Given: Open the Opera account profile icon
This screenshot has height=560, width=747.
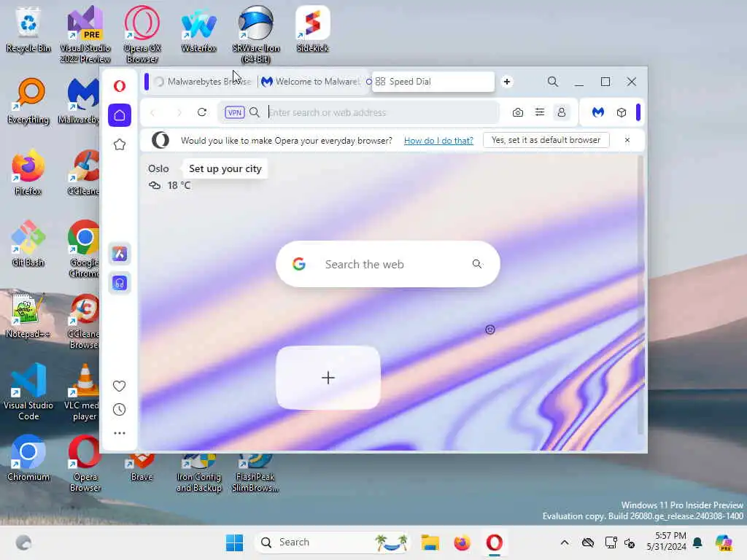Looking at the screenshot, I should [562, 112].
